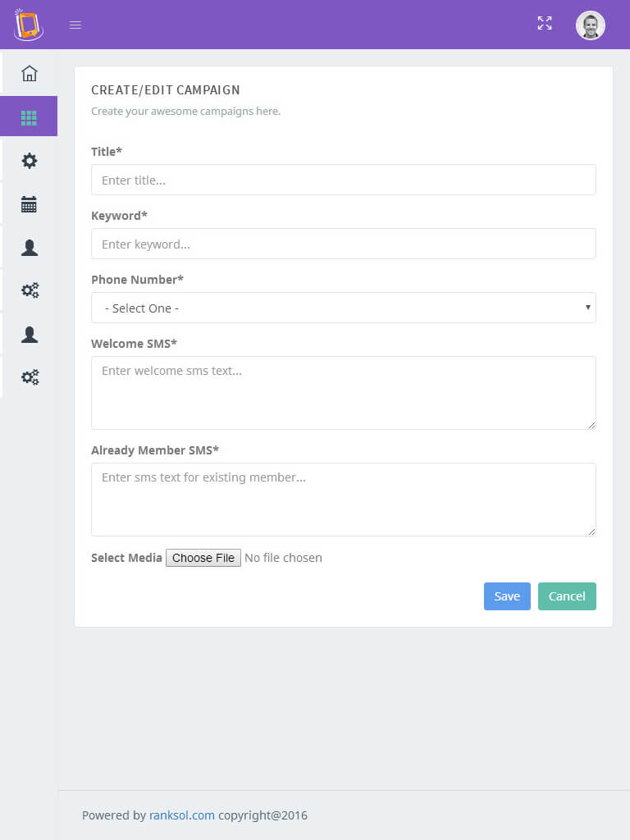Select the green grid sidebar icon
Image resolution: width=630 pixels, height=840 pixels.
[30, 116]
